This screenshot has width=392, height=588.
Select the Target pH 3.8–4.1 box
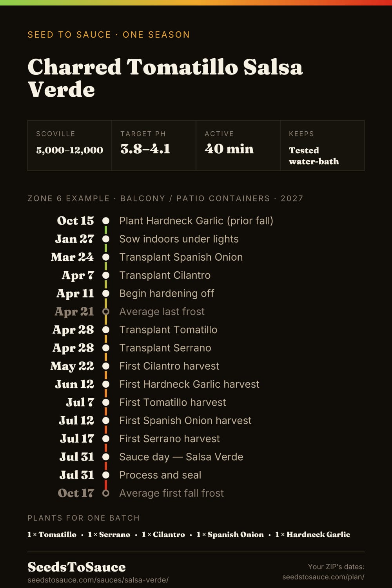pos(154,145)
